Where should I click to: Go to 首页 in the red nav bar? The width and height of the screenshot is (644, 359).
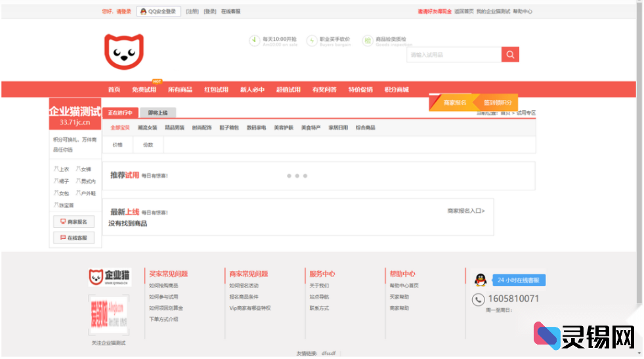coord(114,89)
